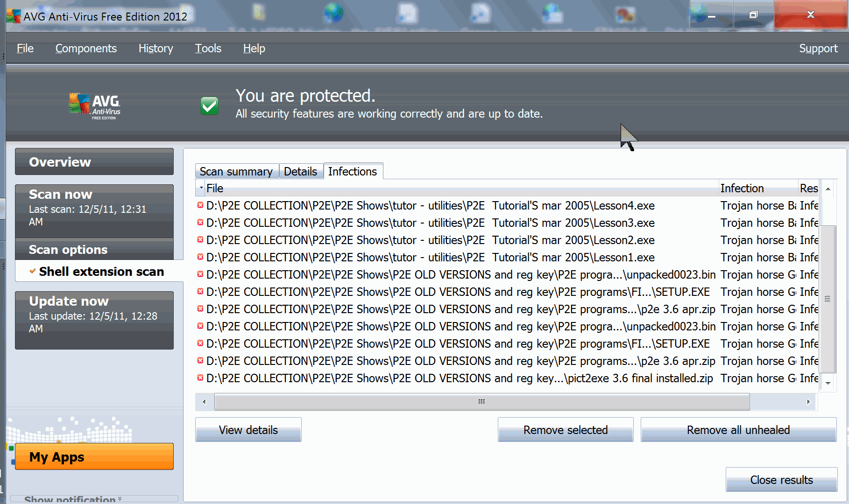Viewport: 849px width, 504px height.
Task: Select the Lesson2.exe infection row
Action: pos(508,240)
